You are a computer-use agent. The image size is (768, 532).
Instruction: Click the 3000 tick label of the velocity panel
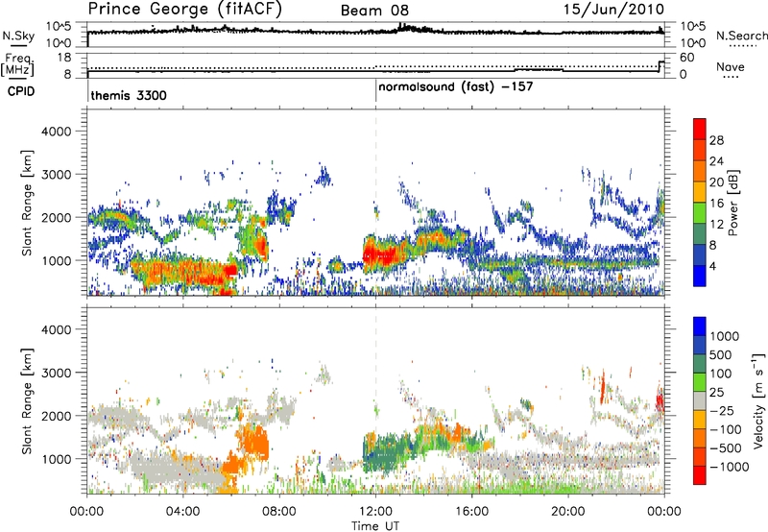[57, 373]
